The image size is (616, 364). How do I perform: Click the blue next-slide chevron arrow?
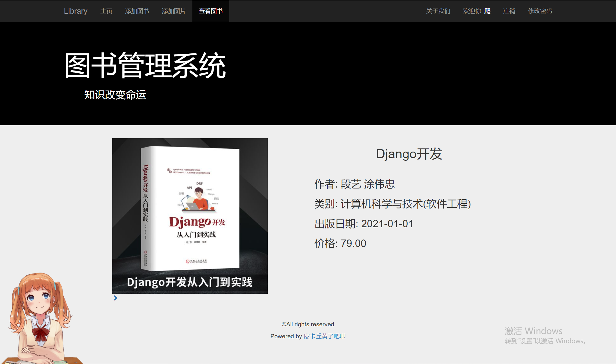pos(115,298)
